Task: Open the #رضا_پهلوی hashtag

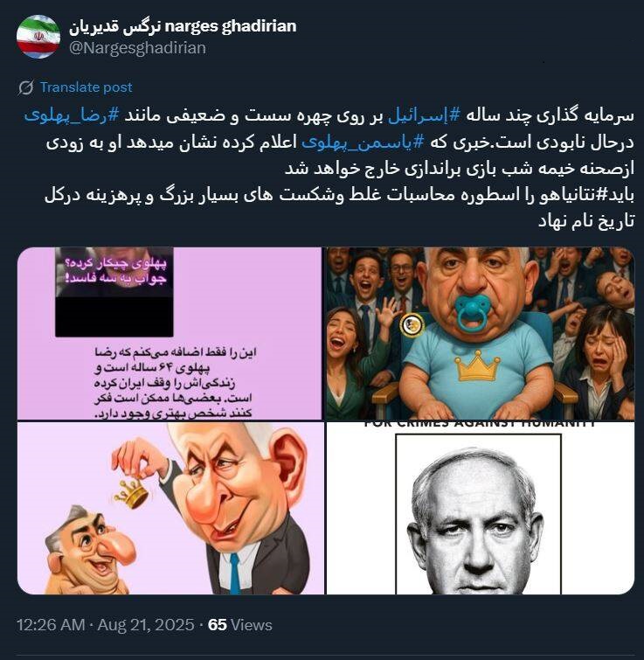Action: tap(72, 115)
